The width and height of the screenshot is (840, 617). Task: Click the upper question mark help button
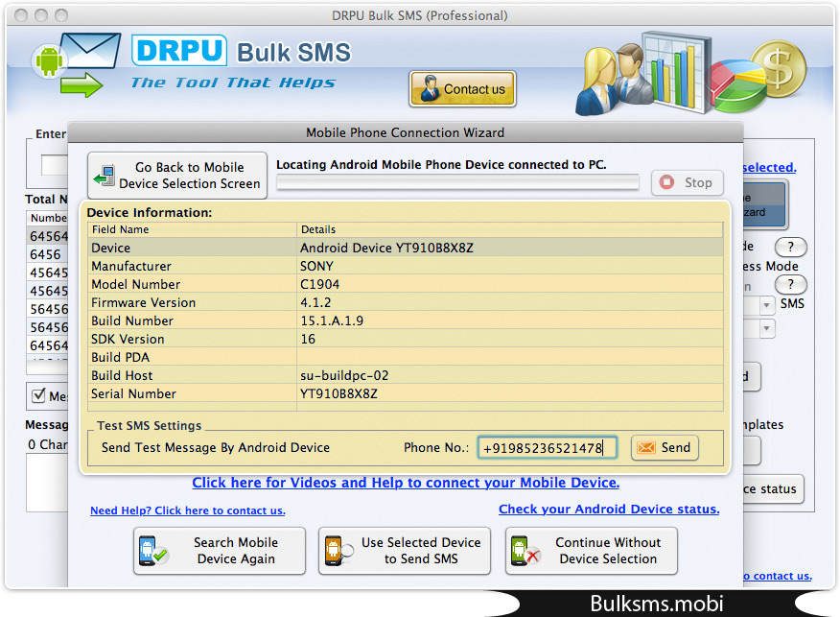[790, 247]
